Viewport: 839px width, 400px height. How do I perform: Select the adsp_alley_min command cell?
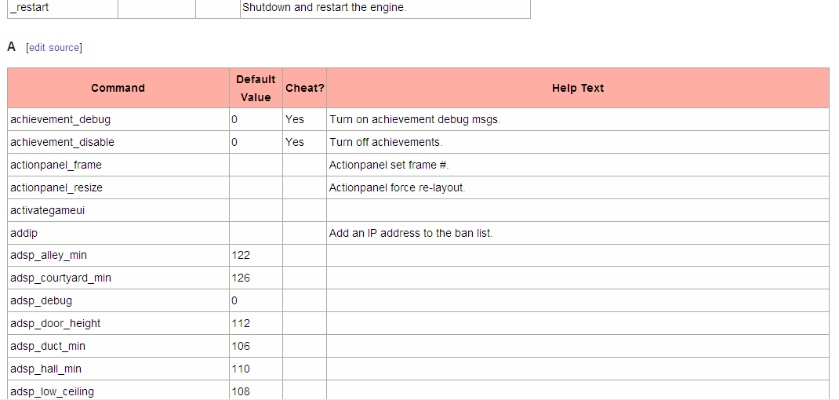pos(49,256)
